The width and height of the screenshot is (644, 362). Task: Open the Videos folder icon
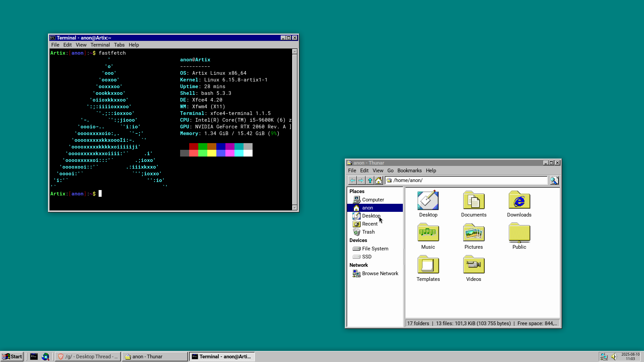click(x=474, y=268)
